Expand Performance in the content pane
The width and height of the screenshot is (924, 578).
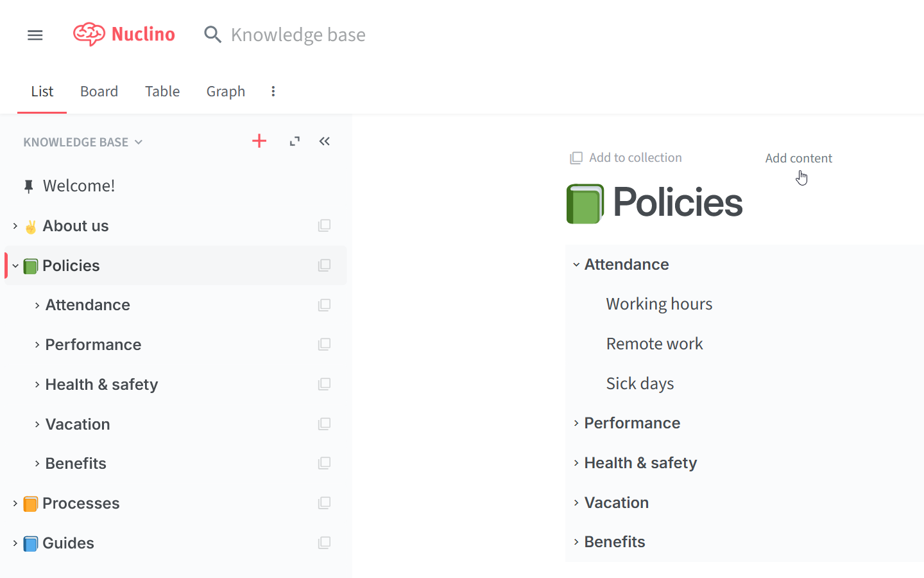tap(576, 423)
